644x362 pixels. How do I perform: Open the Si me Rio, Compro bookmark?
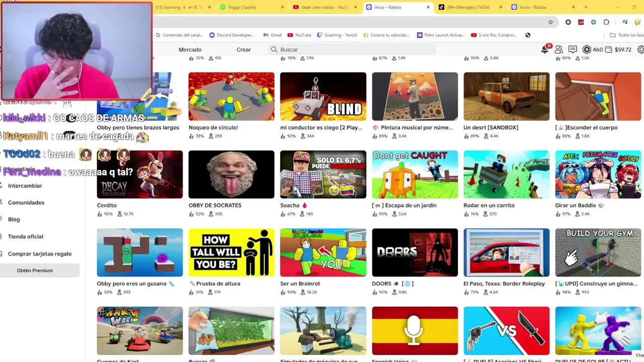(494, 35)
